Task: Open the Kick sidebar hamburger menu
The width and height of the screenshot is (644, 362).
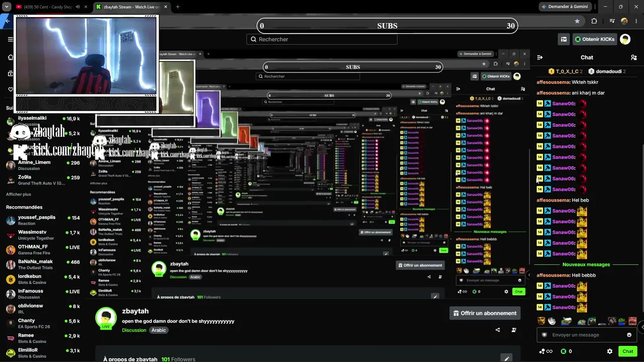Action: 10,39
